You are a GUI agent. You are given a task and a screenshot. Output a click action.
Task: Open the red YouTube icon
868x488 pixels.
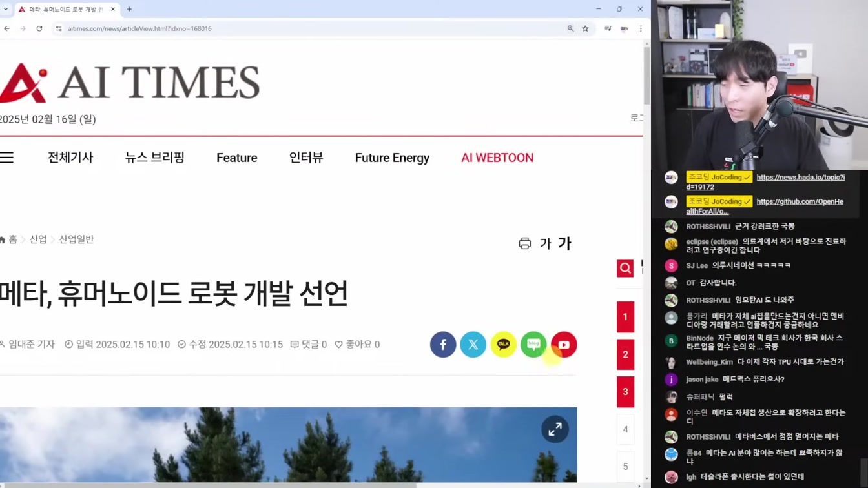[564, 345]
